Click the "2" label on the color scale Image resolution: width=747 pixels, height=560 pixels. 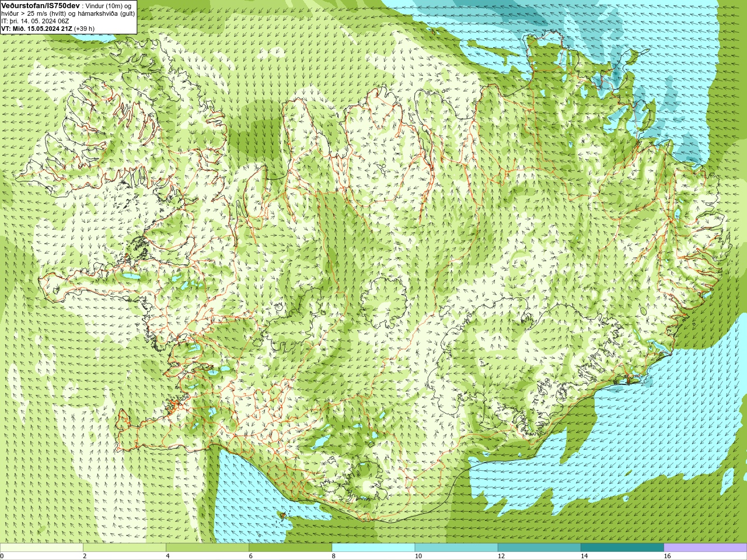(85, 556)
